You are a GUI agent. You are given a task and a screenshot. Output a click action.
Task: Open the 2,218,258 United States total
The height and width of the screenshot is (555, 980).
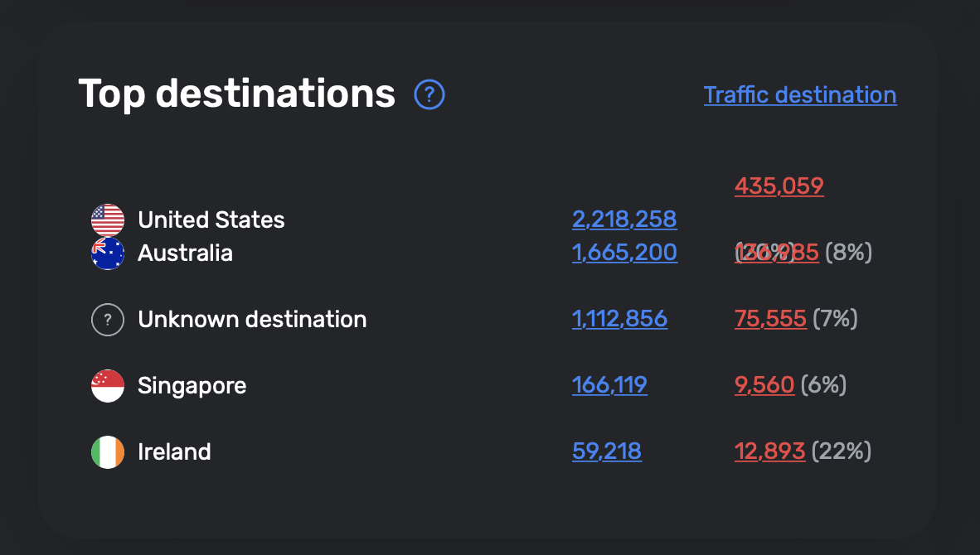tap(623, 220)
